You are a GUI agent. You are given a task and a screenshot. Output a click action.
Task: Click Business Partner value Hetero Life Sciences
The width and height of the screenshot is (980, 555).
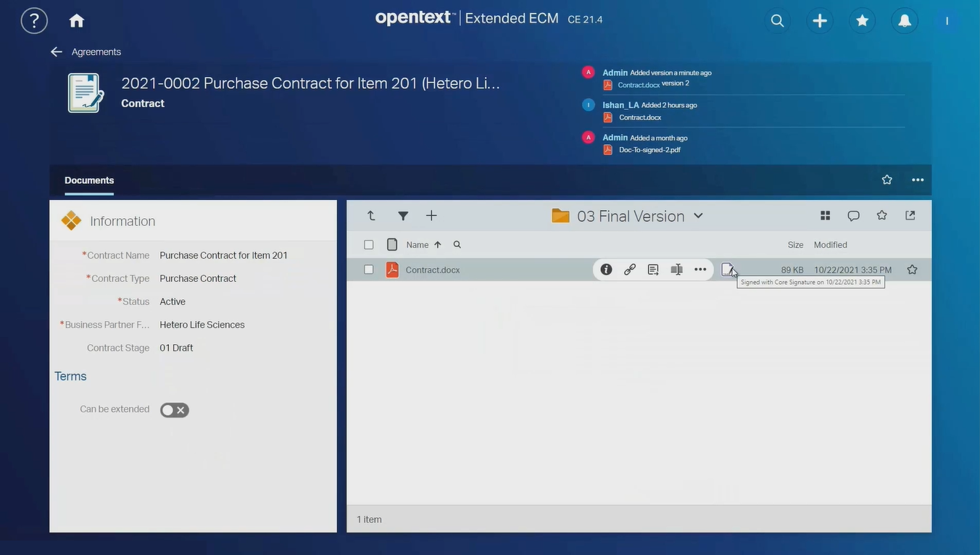(x=202, y=325)
